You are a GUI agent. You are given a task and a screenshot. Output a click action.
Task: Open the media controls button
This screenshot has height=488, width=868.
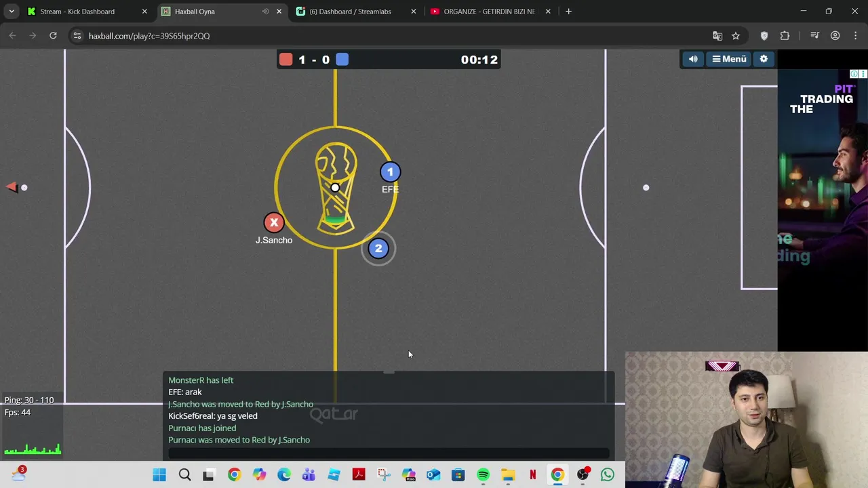coord(815,36)
